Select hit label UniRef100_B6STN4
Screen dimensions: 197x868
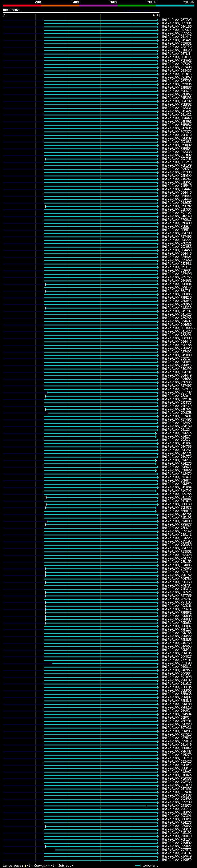(x=177, y=291)
